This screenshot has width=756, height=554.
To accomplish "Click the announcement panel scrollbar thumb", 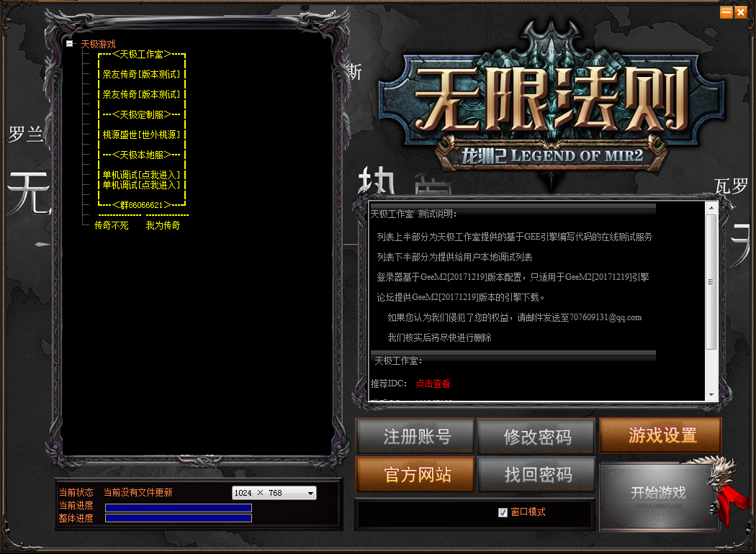I will [x=711, y=282].
